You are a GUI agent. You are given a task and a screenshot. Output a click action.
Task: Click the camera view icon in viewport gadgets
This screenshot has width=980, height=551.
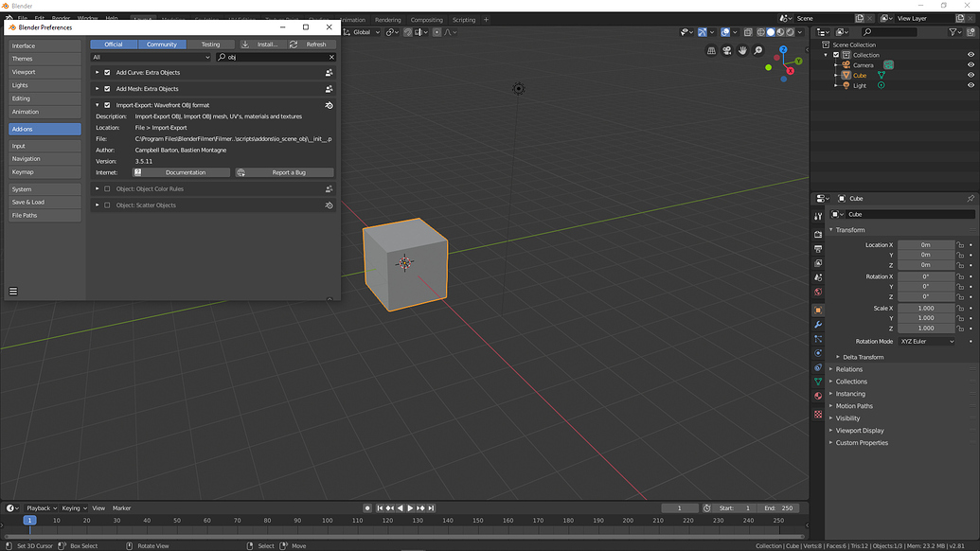pyautogui.click(x=727, y=50)
